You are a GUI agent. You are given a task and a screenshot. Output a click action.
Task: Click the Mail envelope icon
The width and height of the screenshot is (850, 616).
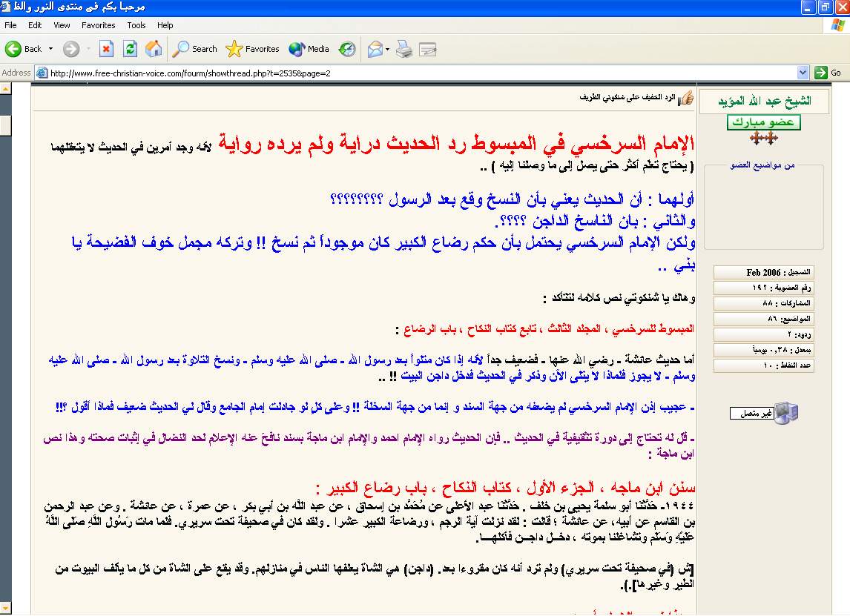point(375,49)
